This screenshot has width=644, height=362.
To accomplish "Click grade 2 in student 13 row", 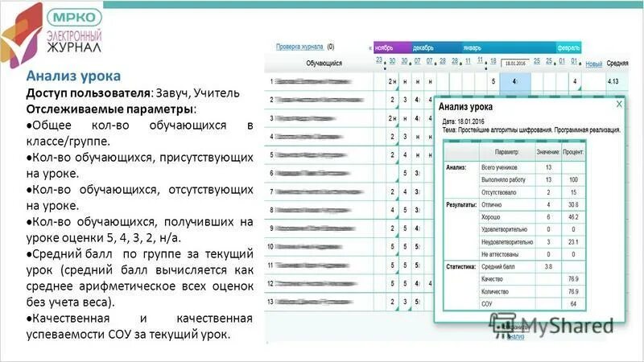I will (x=392, y=302).
